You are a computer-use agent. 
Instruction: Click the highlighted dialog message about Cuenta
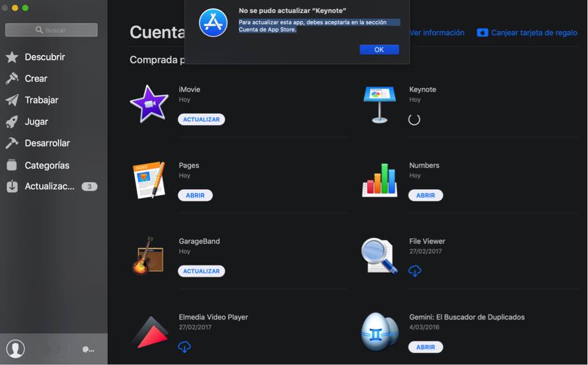319,26
